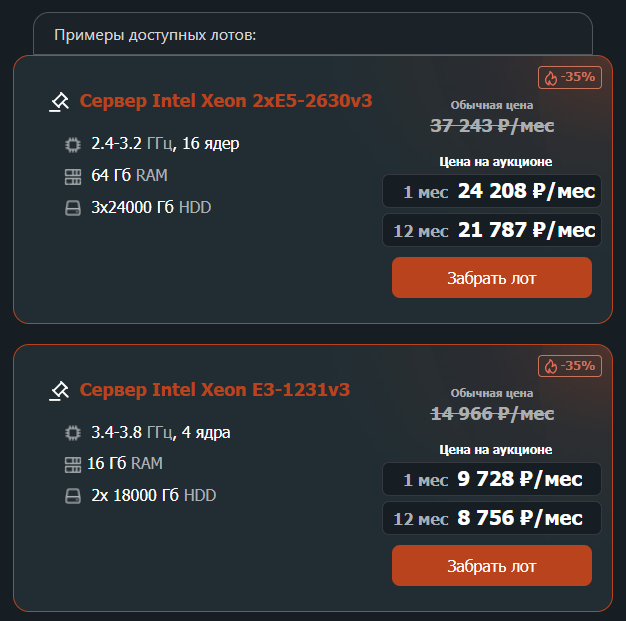Click Забрать лот for the E3-1231v3 server

pos(492,565)
